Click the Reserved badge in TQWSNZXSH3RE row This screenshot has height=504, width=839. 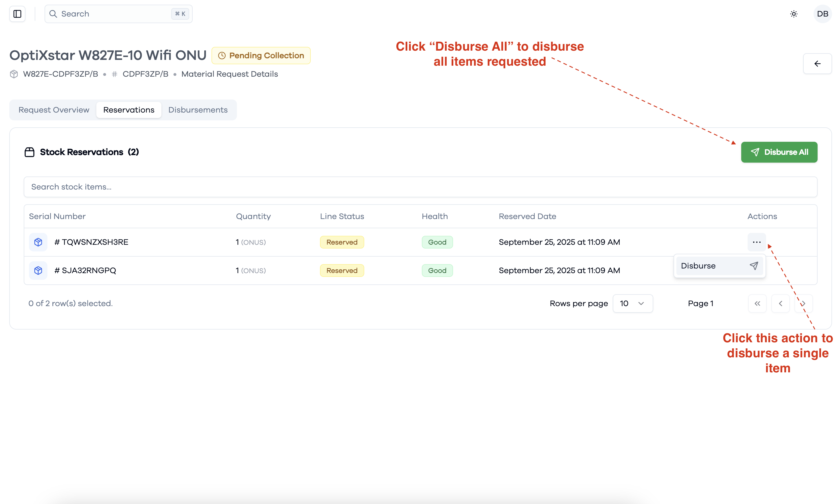pyautogui.click(x=342, y=242)
